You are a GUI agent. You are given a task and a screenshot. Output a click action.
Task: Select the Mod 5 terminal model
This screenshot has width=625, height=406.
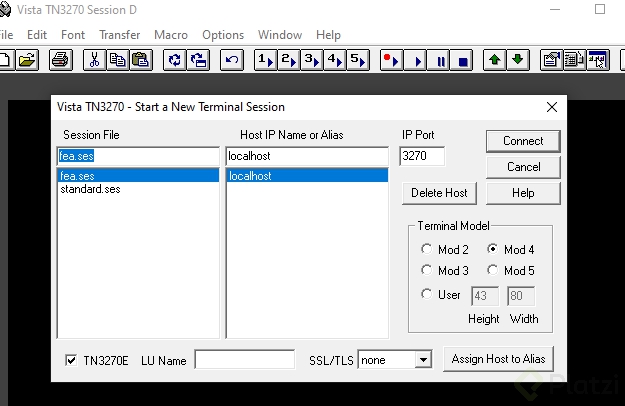pos(493,271)
